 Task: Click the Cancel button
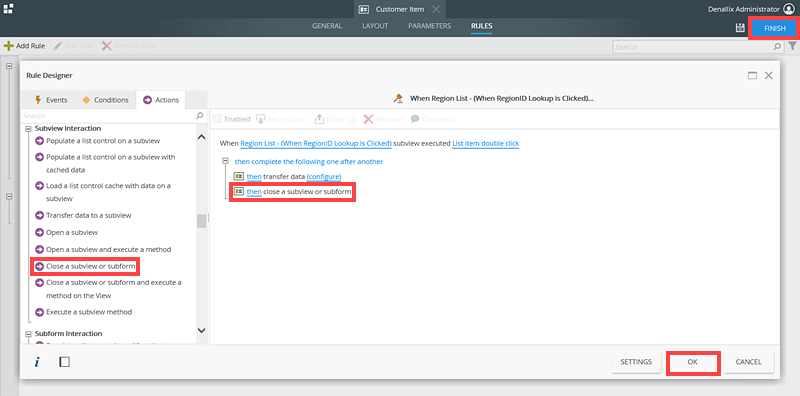pos(748,362)
